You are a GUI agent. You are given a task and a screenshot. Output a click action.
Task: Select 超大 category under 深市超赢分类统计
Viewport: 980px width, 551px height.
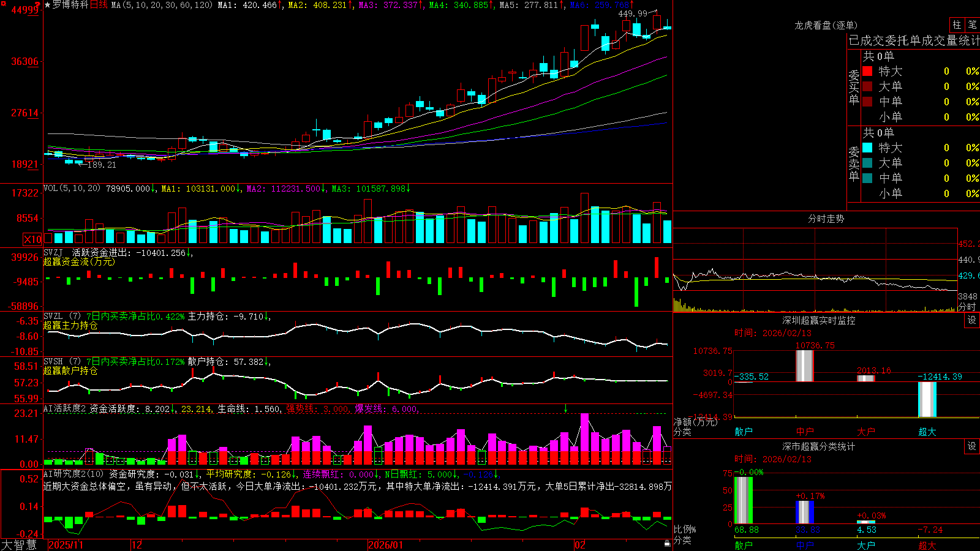click(927, 545)
